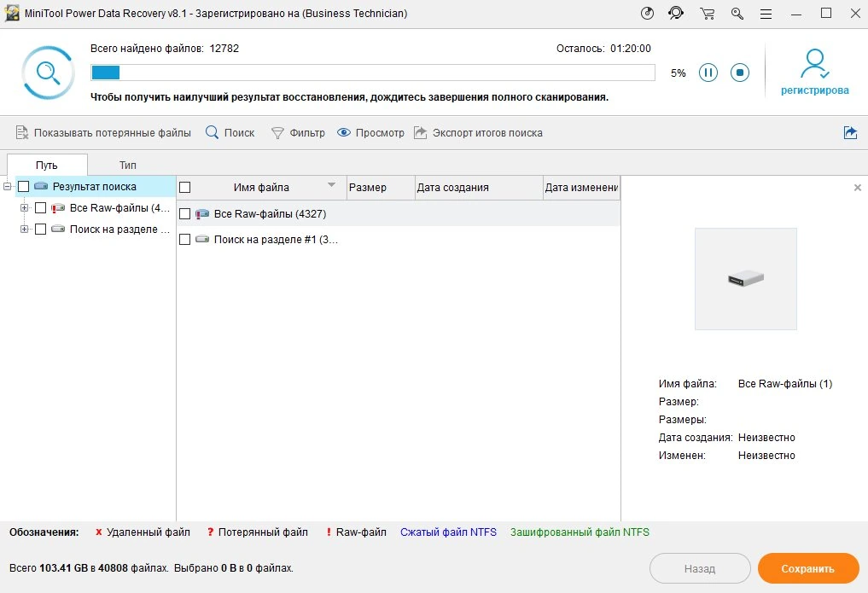Click the registration user icon
This screenshot has width=868, height=593.
(814, 64)
